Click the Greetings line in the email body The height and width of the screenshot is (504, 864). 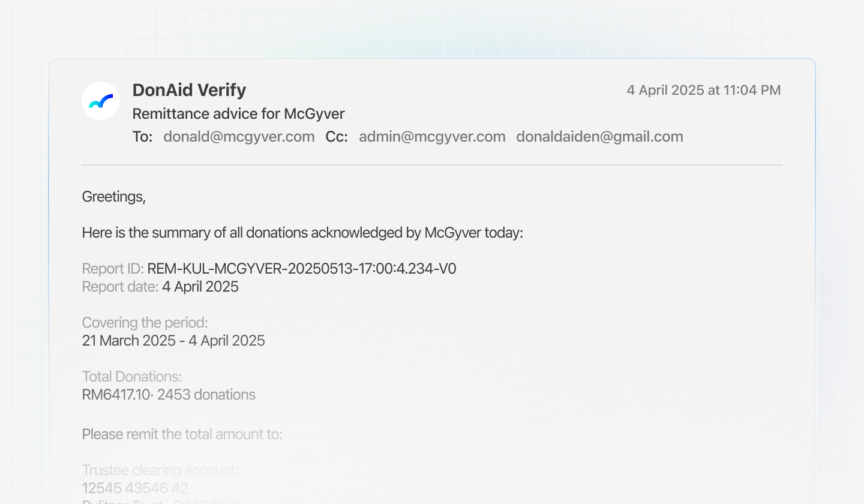pos(114,197)
